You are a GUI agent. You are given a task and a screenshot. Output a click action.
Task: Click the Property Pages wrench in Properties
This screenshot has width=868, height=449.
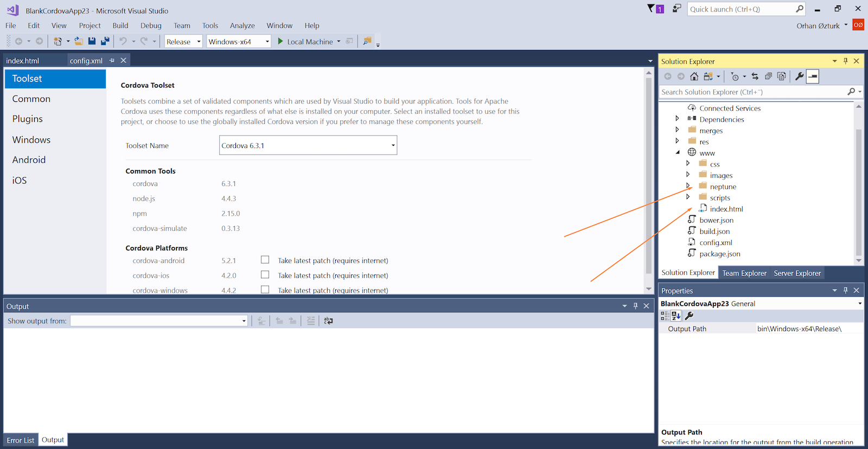point(689,316)
